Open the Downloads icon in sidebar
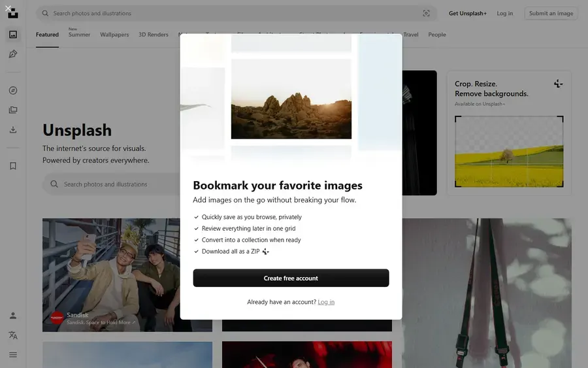 point(13,130)
